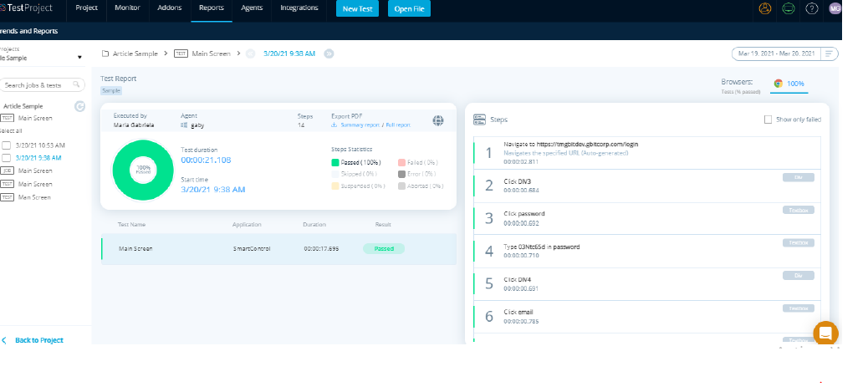Viewport: 868px width, 392px height.
Task: Click the back arrow beside Back to Project
Action: tap(4, 340)
